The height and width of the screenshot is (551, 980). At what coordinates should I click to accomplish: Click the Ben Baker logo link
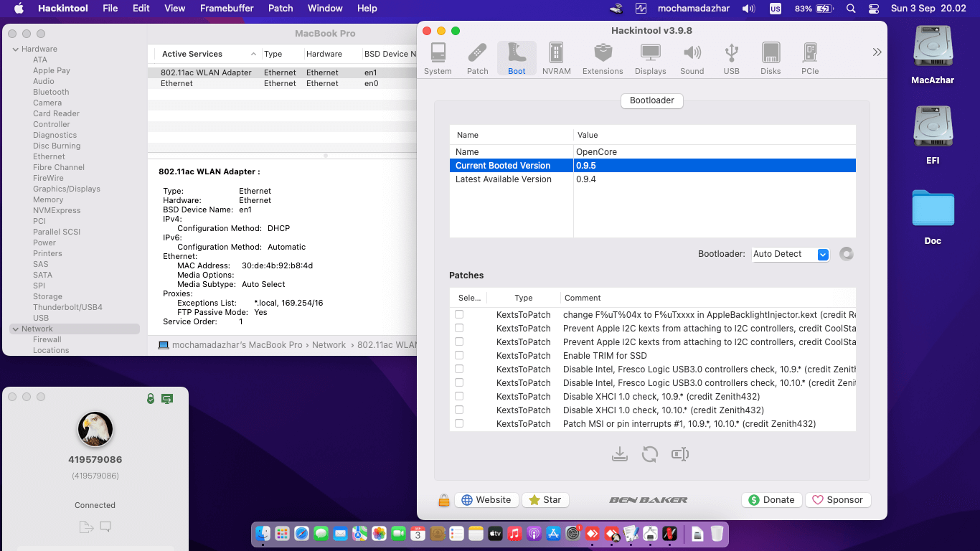coord(649,500)
